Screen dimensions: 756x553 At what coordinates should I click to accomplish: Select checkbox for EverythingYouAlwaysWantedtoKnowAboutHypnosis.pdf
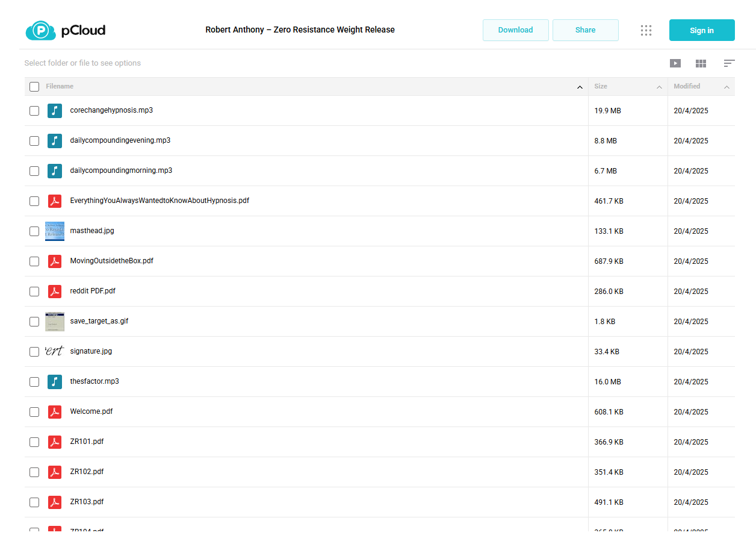34,201
